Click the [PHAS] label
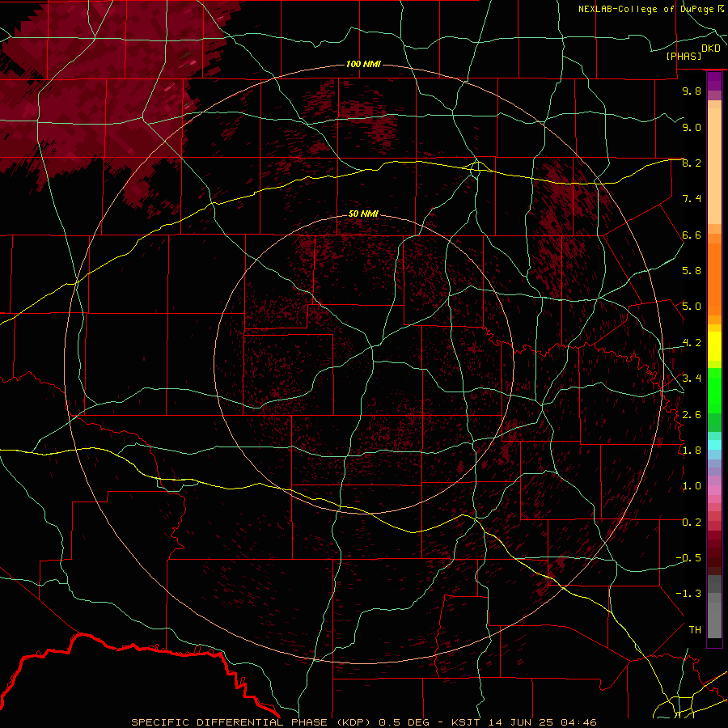This screenshot has width=728, height=728. point(684,56)
